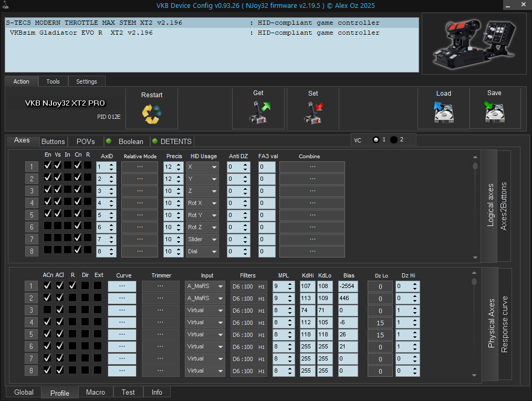The image size is (532, 401).
Task: Open HID Usage dropdown showing Dial
Action: click(x=202, y=252)
